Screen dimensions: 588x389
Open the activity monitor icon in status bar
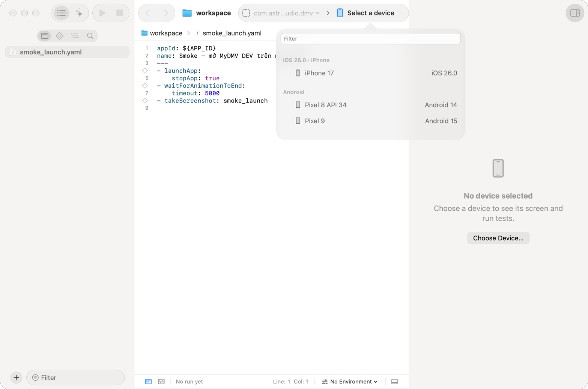coord(161,381)
